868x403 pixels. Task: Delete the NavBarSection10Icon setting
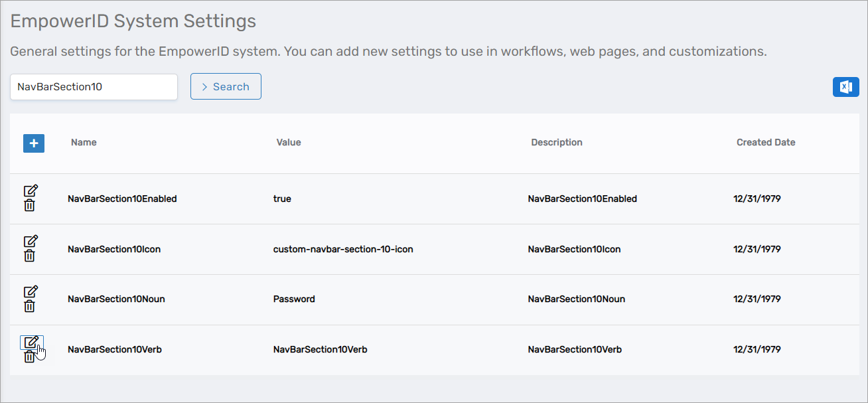[x=30, y=256]
